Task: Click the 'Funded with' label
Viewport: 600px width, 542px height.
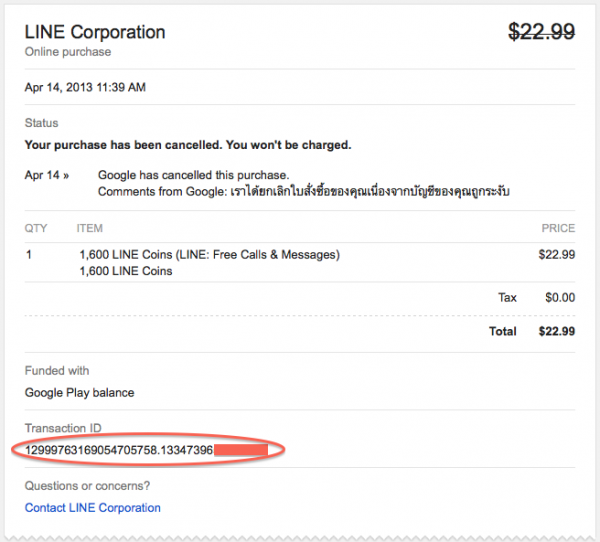Action: coord(59,371)
